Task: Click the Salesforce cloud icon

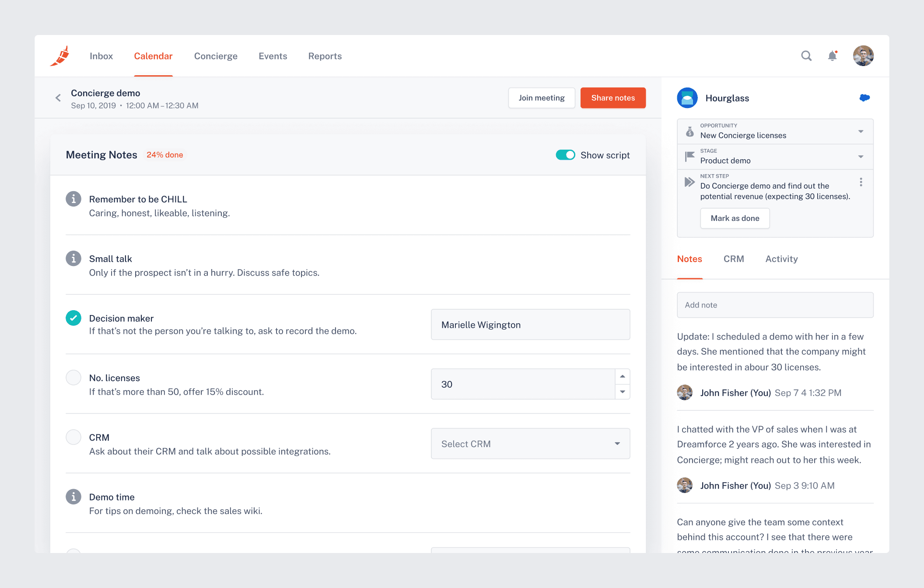Action: click(x=864, y=98)
